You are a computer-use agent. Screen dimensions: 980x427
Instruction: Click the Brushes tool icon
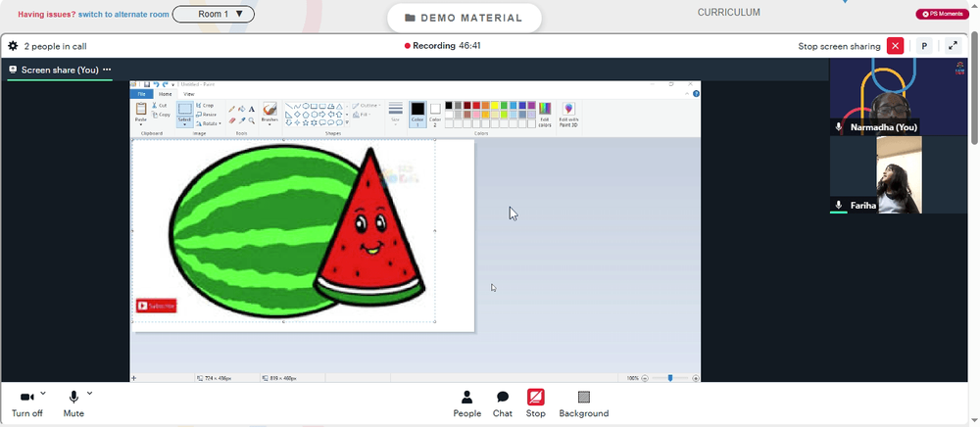tap(269, 110)
